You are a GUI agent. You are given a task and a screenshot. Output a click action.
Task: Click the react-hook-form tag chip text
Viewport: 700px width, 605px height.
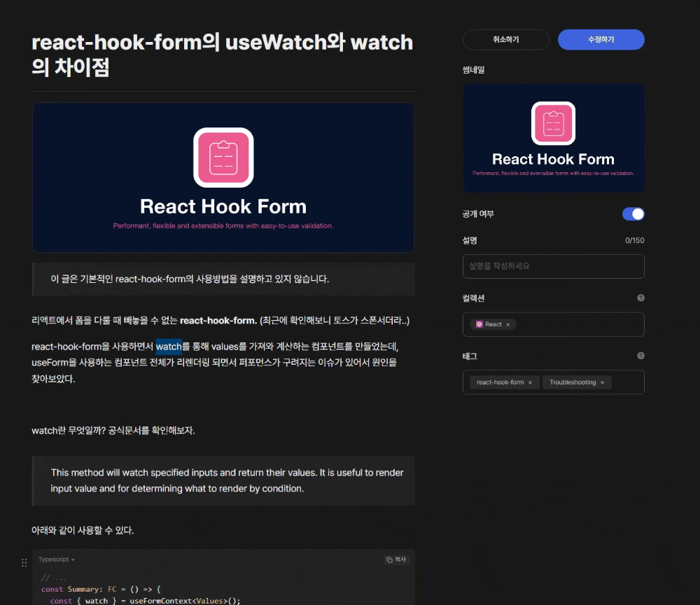pyautogui.click(x=500, y=382)
